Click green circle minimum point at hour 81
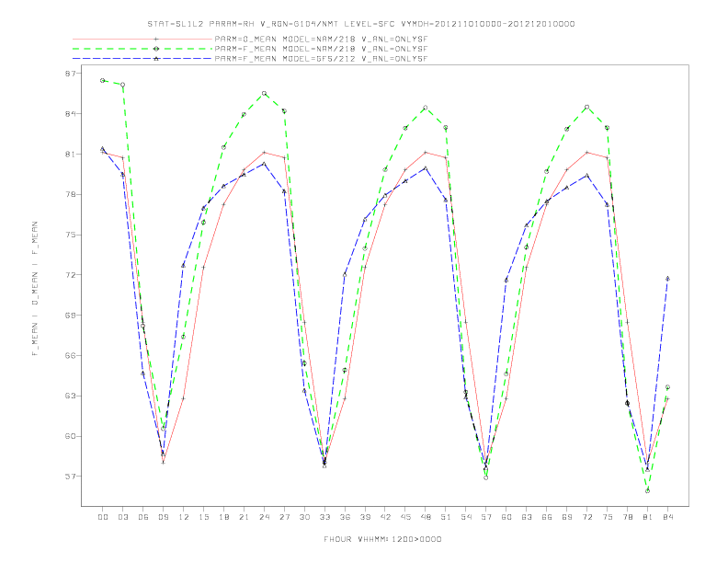 point(648,491)
